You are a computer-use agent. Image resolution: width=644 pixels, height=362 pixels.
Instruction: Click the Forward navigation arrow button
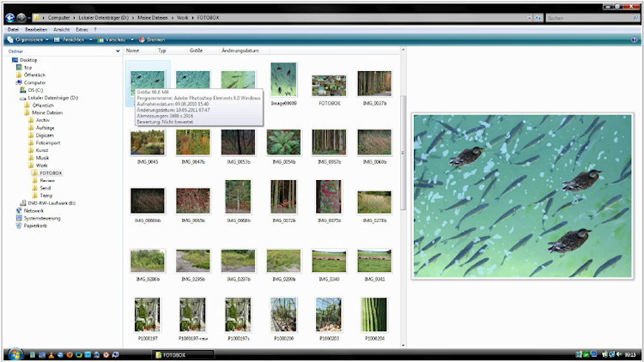coord(21,17)
